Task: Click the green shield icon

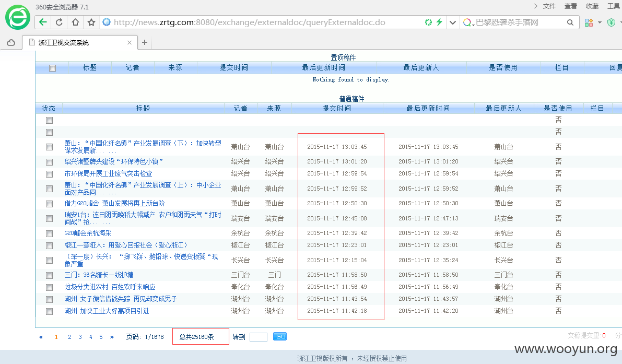Action: click(x=611, y=22)
